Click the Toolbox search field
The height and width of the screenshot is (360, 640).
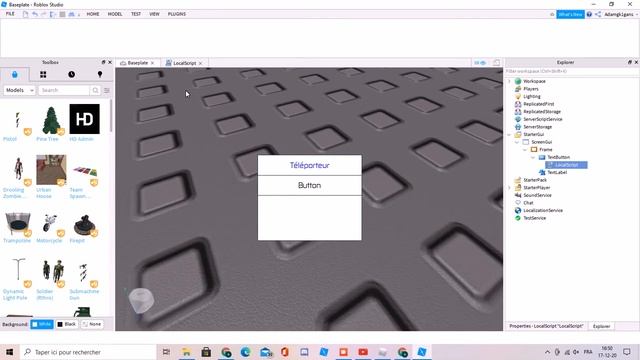pyautogui.click(x=64, y=90)
